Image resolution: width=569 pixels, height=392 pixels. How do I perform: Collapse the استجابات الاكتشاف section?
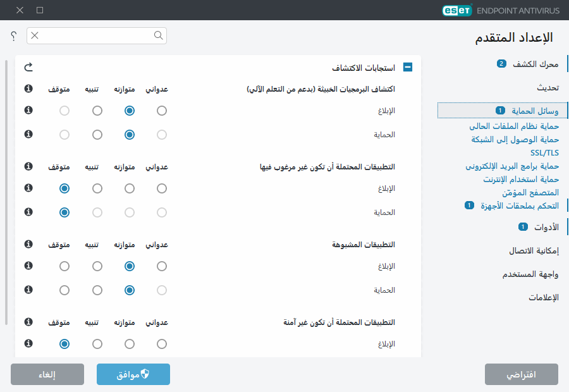(408, 66)
